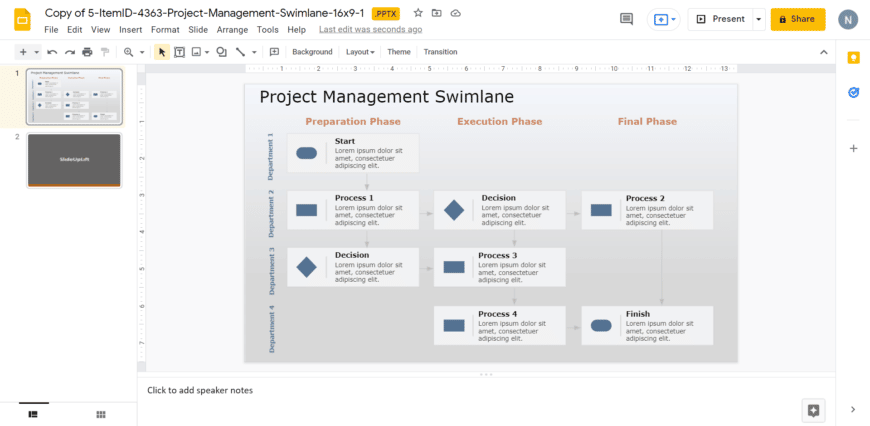
Task: Open the Tasks side panel icon
Action: point(853,93)
